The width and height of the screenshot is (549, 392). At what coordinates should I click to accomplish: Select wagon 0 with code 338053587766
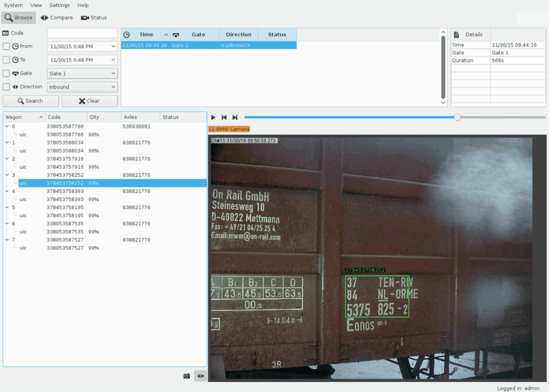coord(105,127)
